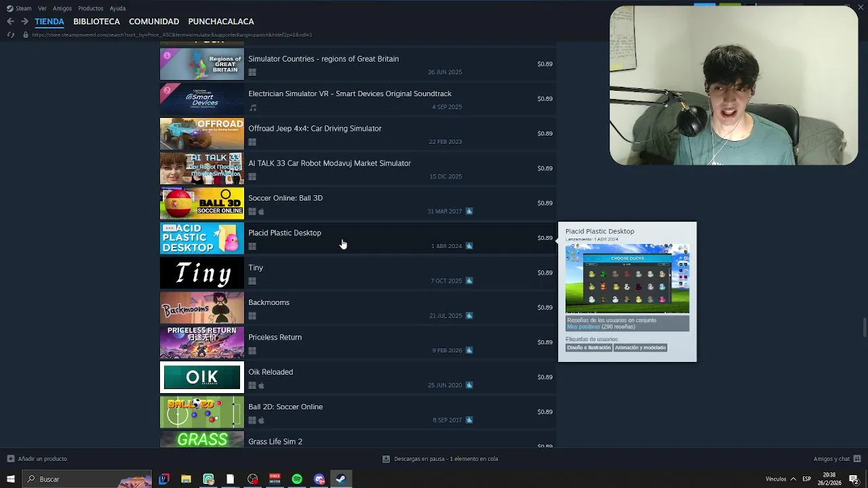Open the Windows Start menu
This screenshot has height=488, width=868.
point(10,479)
